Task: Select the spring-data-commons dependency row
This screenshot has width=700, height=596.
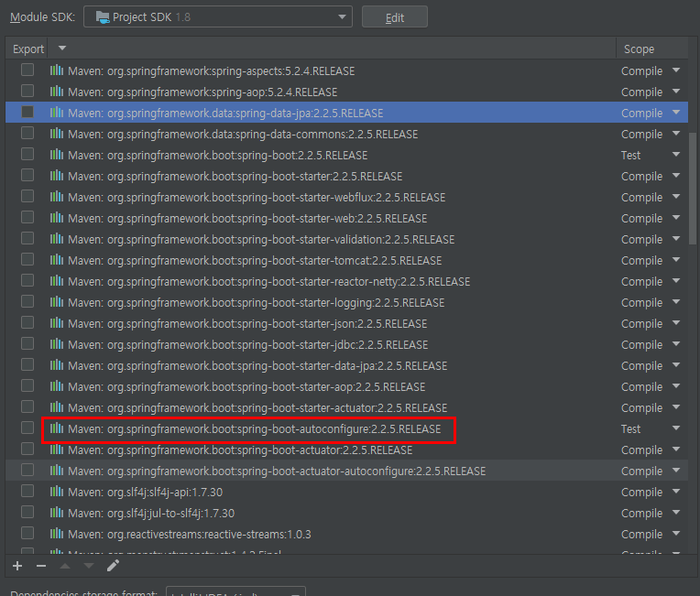Action: (x=346, y=134)
